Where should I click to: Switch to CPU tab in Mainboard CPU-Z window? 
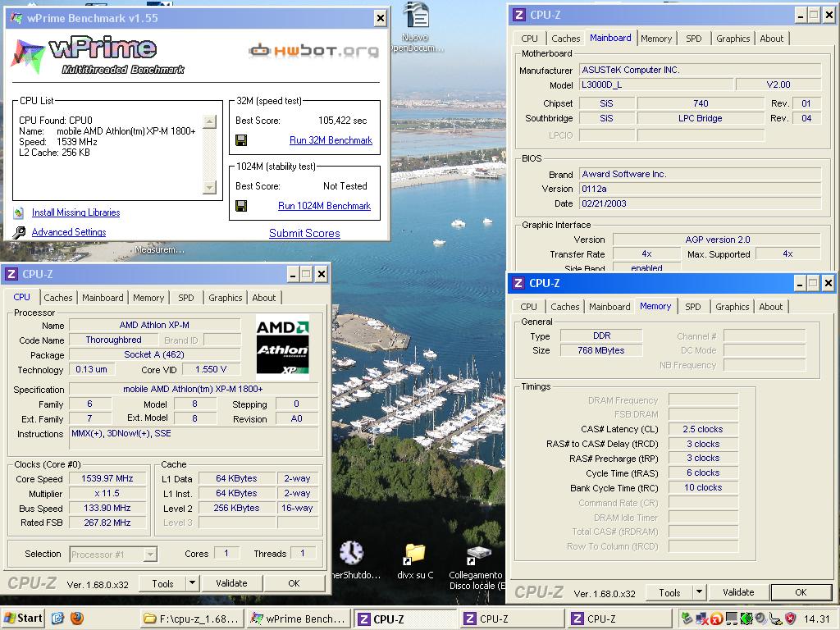(x=529, y=39)
